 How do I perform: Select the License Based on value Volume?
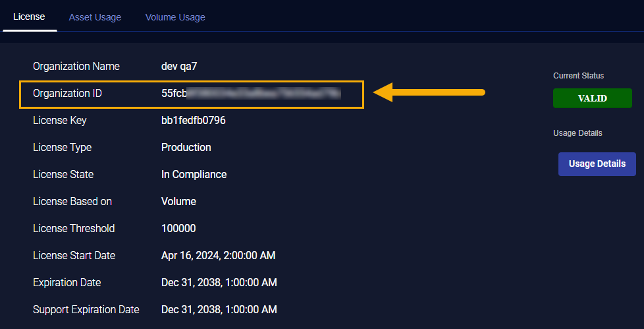pyautogui.click(x=178, y=202)
